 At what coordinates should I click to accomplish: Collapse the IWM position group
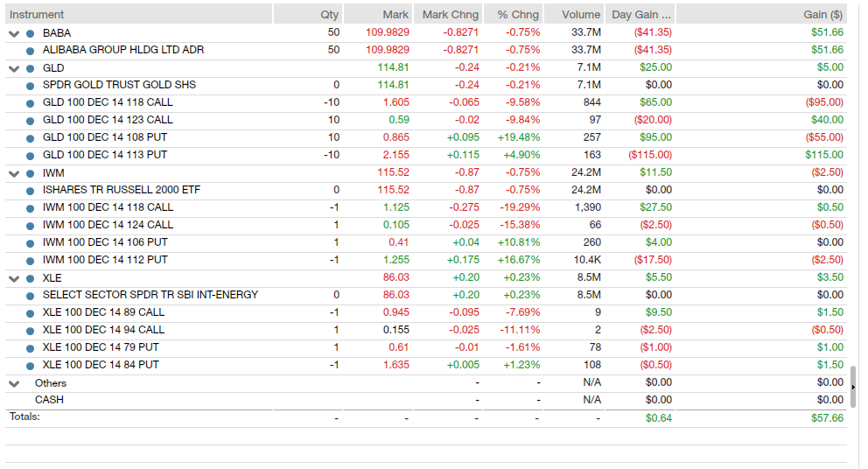pyautogui.click(x=14, y=173)
